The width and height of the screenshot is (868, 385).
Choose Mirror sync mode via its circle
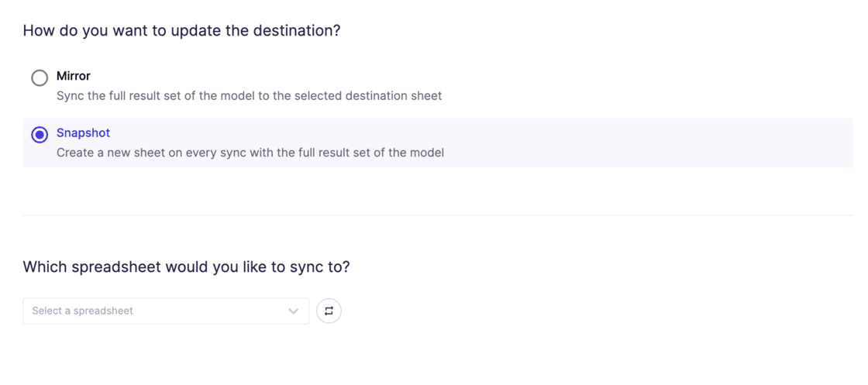(40, 77)
